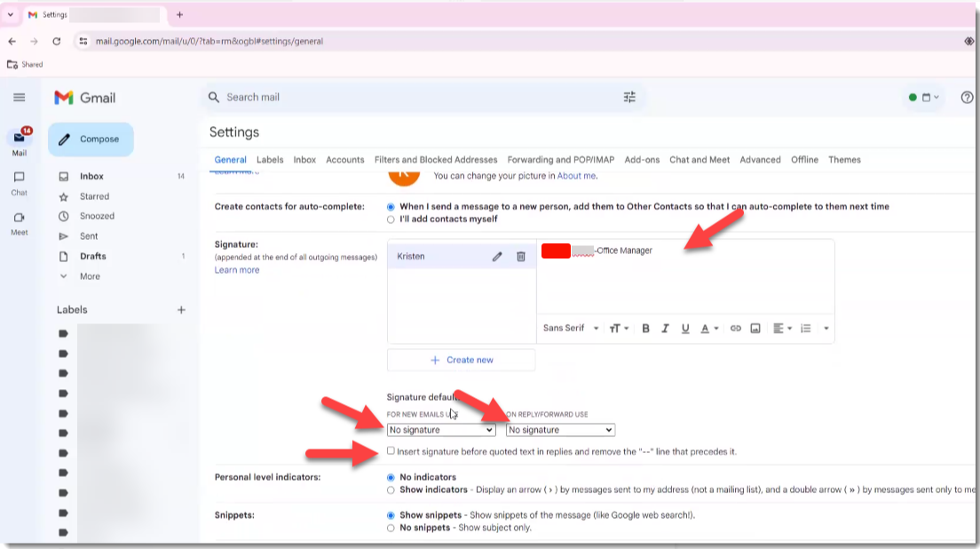Screen dimensions: 980x549
Task: Check insert signature before quoted text
Action: (391, 450)
